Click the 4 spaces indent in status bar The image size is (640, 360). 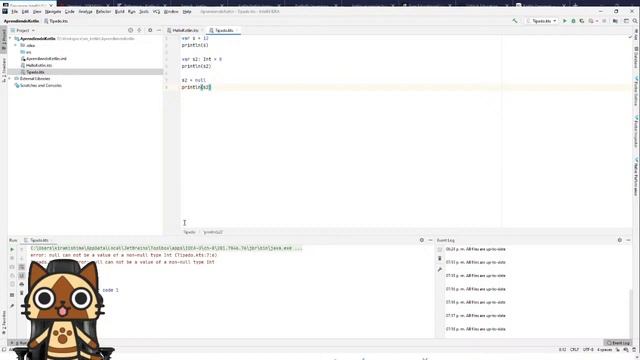(x=604, y=350)
